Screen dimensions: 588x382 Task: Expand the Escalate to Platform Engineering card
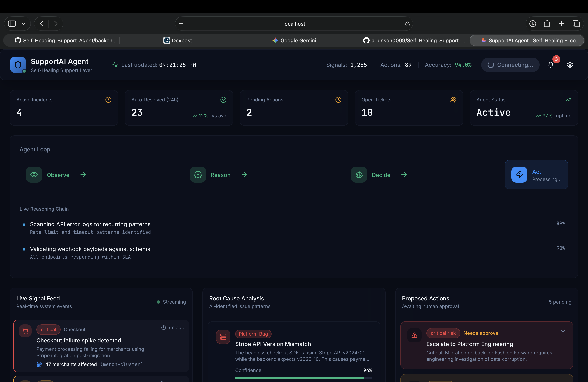click(x=563, y=331)
